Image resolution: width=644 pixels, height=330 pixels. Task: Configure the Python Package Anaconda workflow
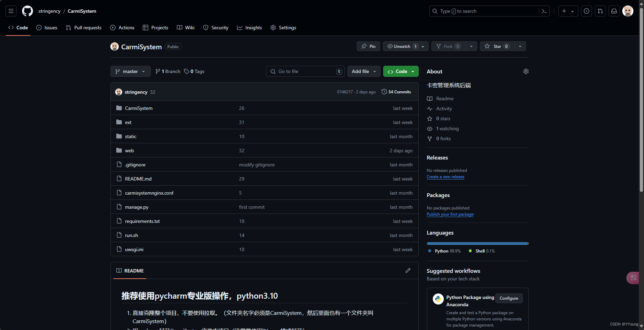(x=509, y=298)
